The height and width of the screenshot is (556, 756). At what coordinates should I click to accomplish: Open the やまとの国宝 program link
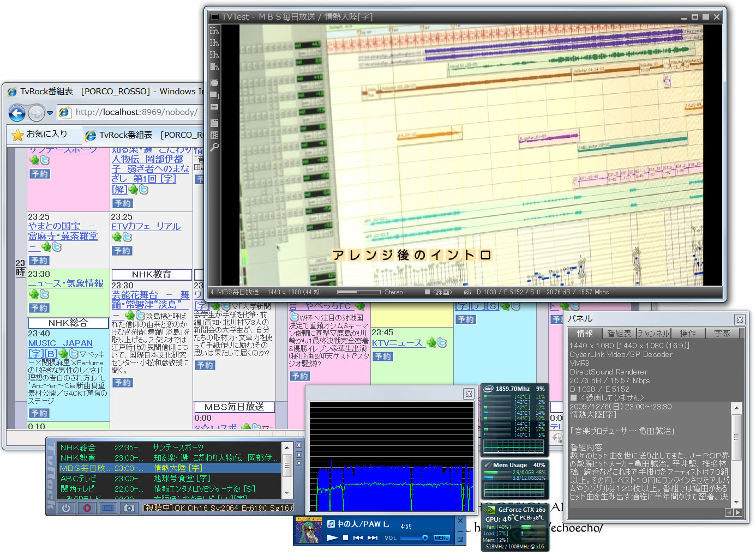point(63,231)
